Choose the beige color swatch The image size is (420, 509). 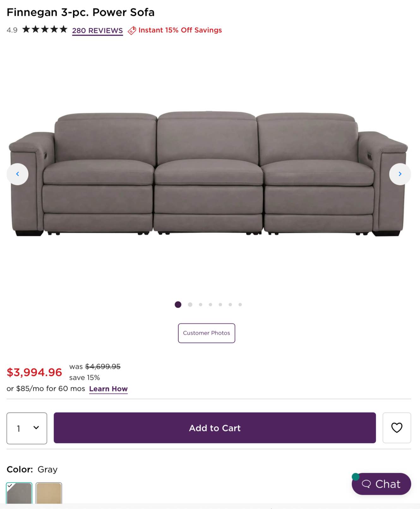[x=49, y=493]
